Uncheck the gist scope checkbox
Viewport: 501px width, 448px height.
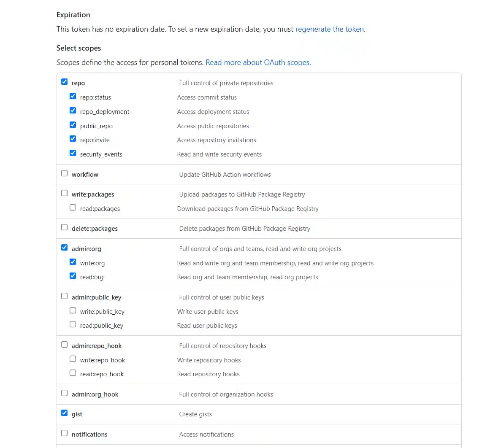(64, 413)
